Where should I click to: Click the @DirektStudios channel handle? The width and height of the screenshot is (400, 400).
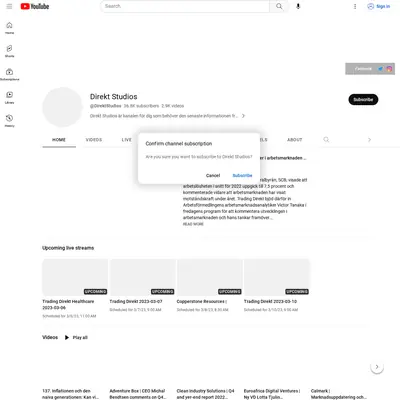click(105, 106)
